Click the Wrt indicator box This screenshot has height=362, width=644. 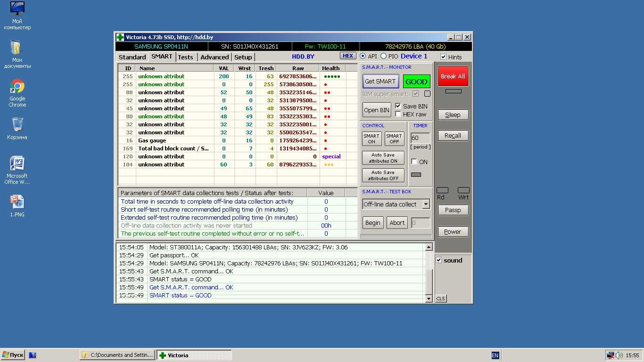463,190
